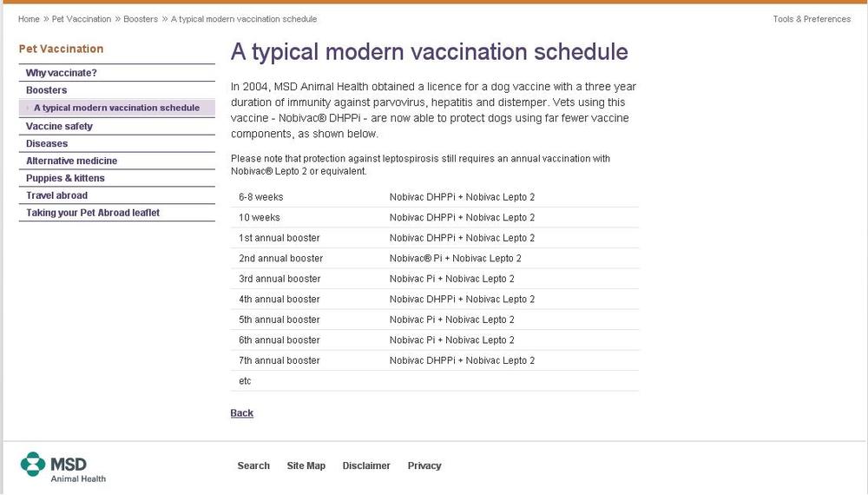Open Pet Vaccination breadcrumb link
868x495 pixels.
[x=82, y=19]
